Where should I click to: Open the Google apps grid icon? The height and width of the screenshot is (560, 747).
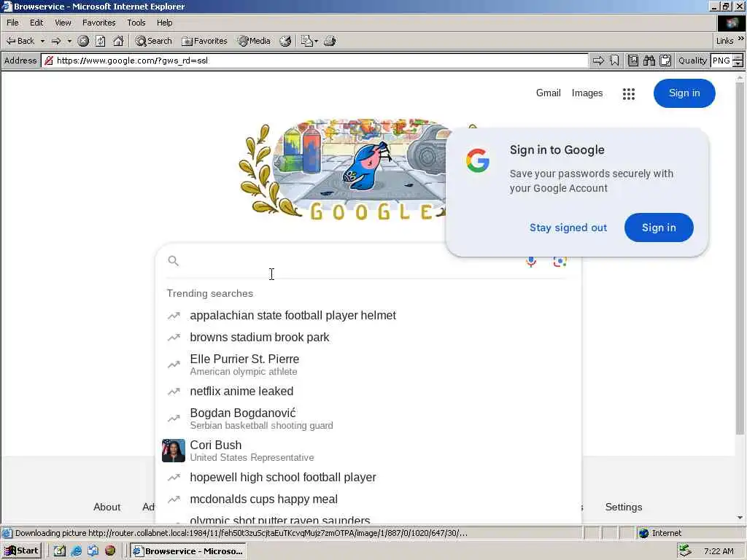click(x=629, y=94)
